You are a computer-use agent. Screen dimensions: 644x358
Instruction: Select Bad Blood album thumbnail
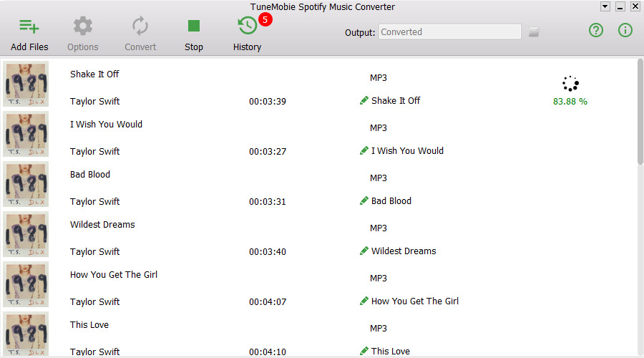(26, 184)
